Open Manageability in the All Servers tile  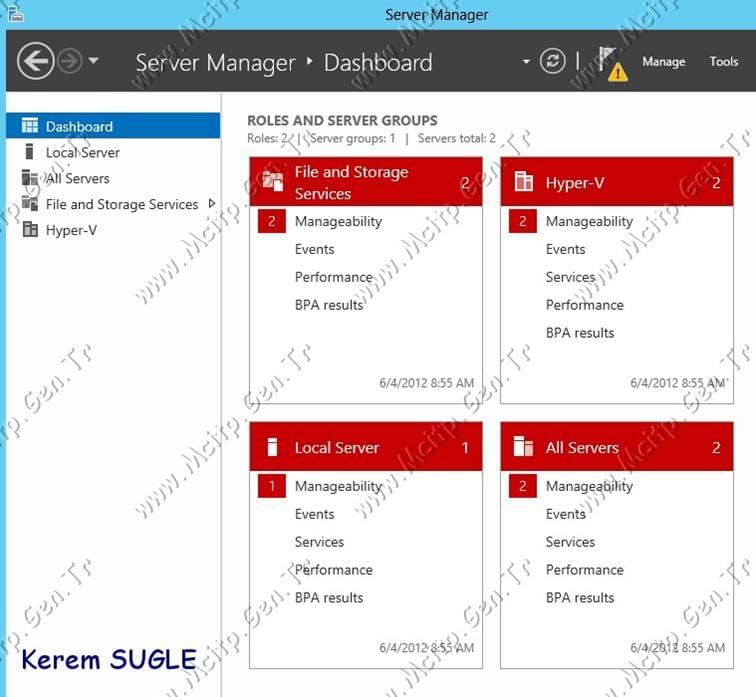pos(589,486)
